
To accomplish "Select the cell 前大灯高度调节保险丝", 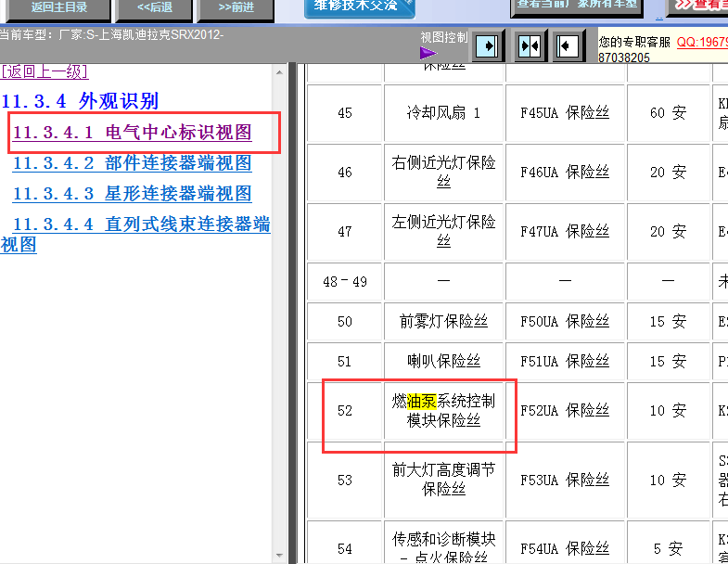I will point(443,480).
